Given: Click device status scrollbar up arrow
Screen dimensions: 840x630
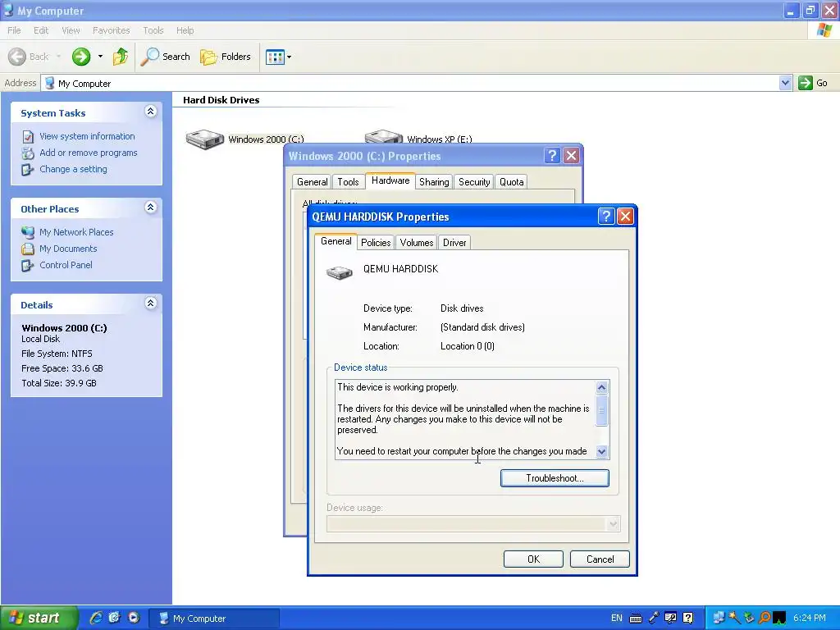Looking at the screenshot, I should (601, 387).
